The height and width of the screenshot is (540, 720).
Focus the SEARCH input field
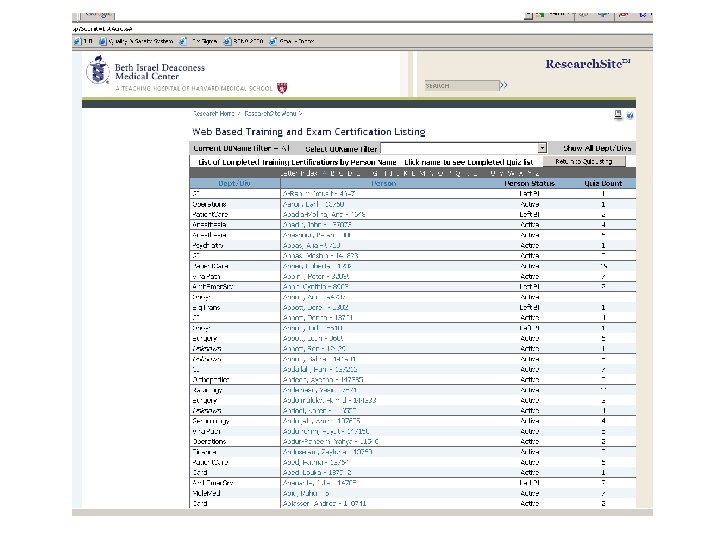461,85
